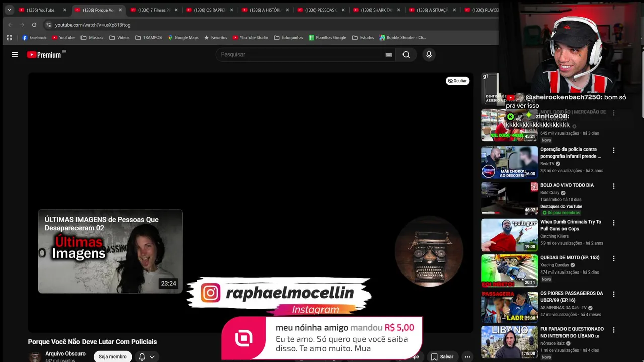This screenshot has width=644, height=362.
Task: Open options for 'QUEDAS DE MOTO' video
Action: (x=613, y=258)
